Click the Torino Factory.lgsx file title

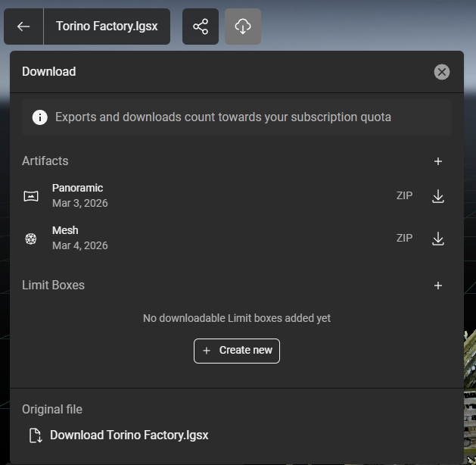coord(107,27)
